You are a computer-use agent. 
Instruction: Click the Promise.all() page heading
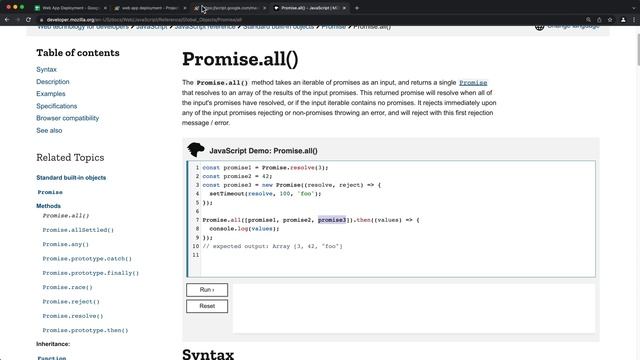click(240, 59)
